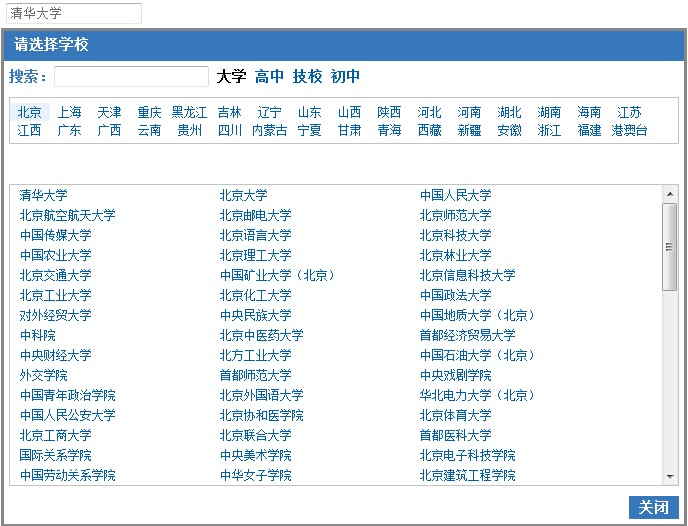Open the 初中 category tab
This screenshot has height=526, width=688.
click(x=345, y=77)
